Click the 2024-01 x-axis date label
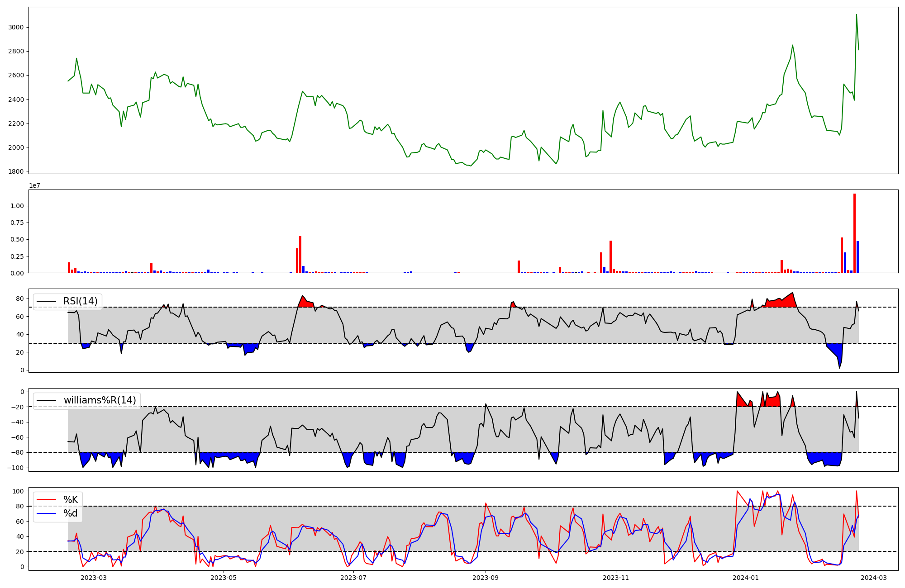 745,578
